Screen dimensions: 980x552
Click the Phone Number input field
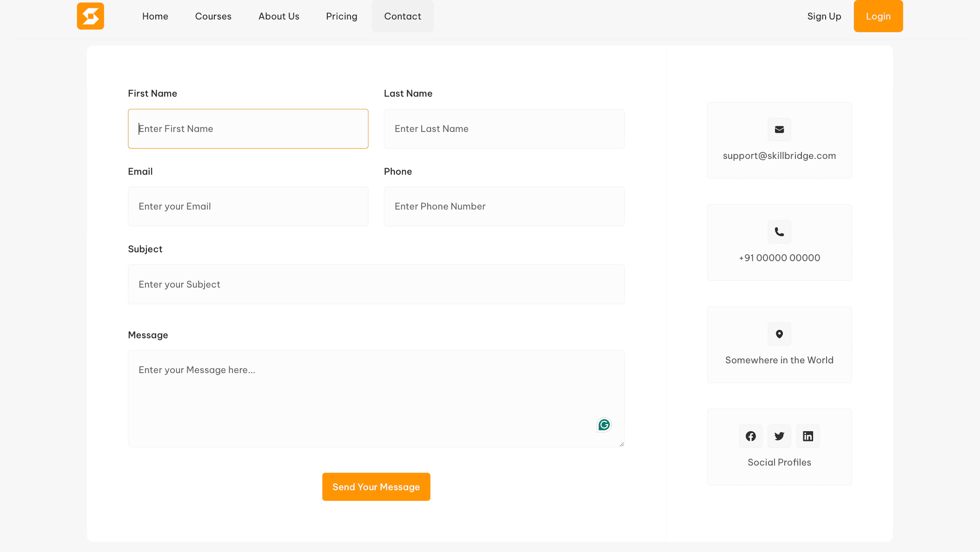pyautogui.click(x=504, y=206)
